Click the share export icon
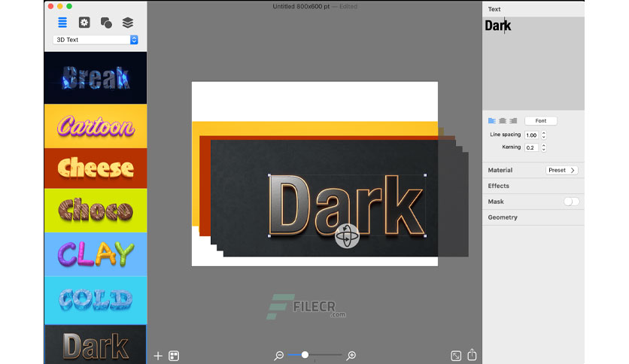The width and height of the screenshot is (629, 364). click(x=473, y=354)
